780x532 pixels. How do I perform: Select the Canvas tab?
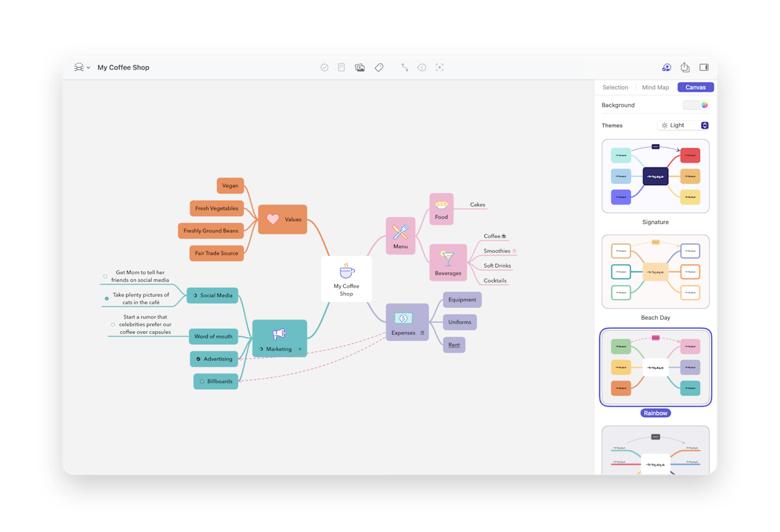click(695, 87)
